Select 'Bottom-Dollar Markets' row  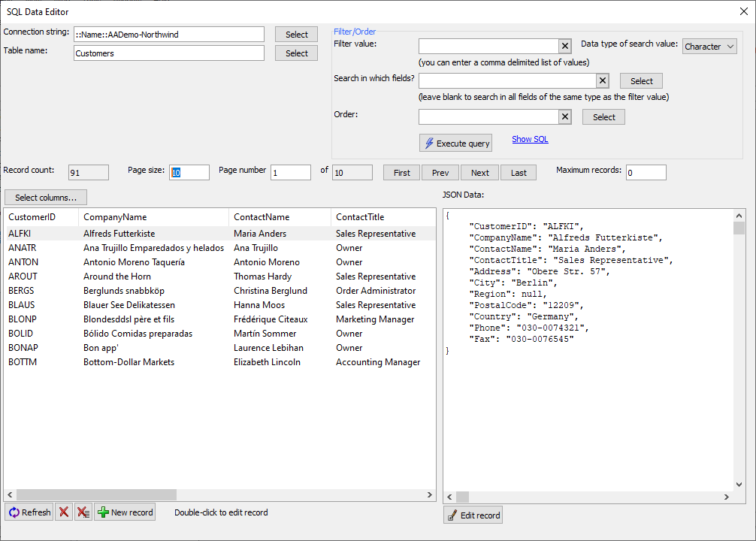click(x=220, y=362)
